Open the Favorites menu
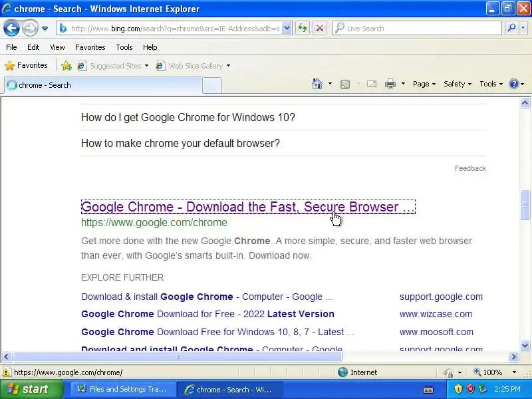The height and width of the screenshot is (399, 532). pyautogui.click(x=90, y=47)
